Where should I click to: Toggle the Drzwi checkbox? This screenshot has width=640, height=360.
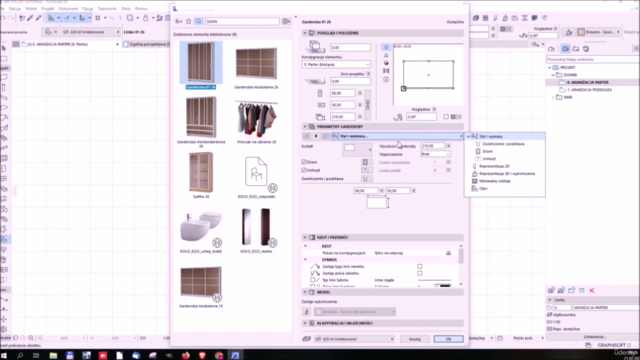(x=304, y=162)
